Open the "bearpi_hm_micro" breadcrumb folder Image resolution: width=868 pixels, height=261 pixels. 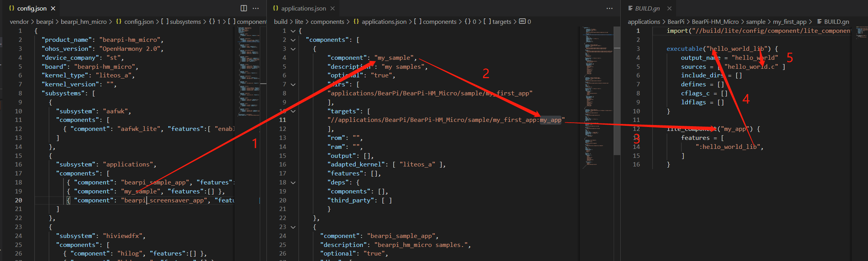coord(83,21)
